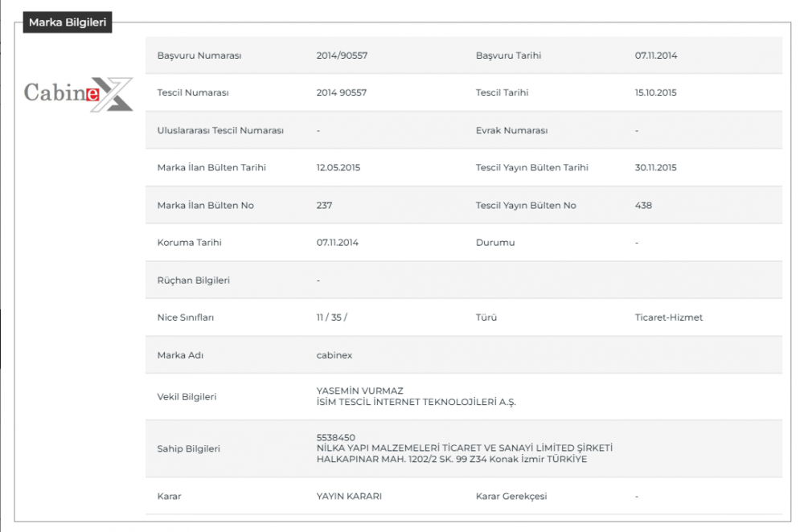Viewport: 804px width, 532px height.
Task: Click the Nice Sınıfları value 11 / 35 /
Action: (332, 317)
